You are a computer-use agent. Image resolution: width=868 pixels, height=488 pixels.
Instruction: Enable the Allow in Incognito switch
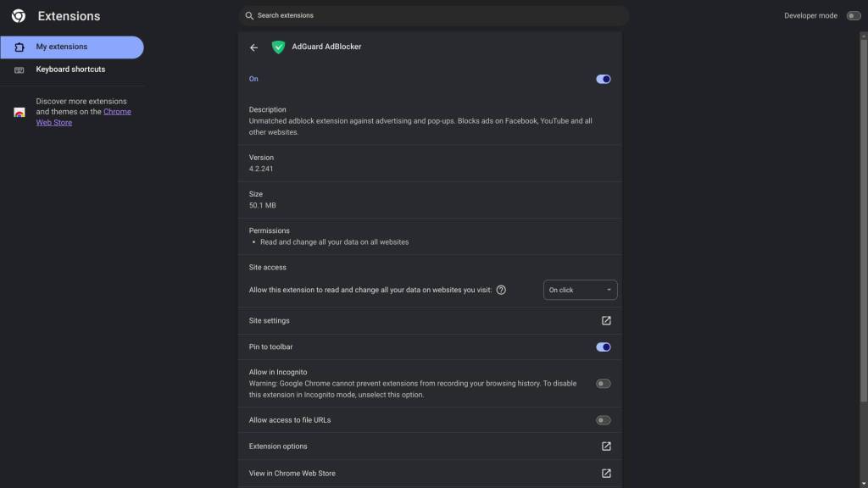[604, 384]
